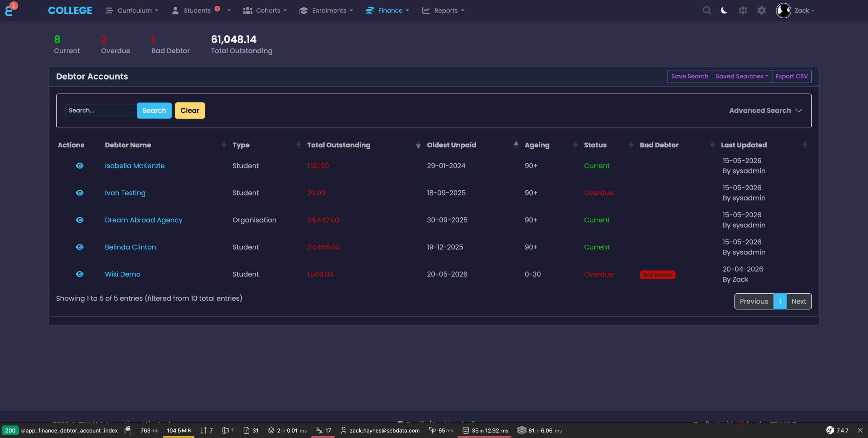
Task: Click the 200 status code badge
Action: (10, 430)
